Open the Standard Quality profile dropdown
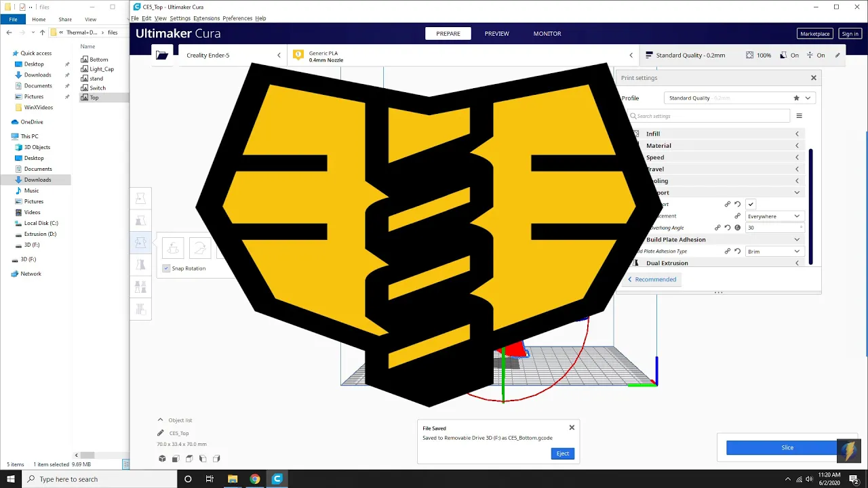 point(739,98)
